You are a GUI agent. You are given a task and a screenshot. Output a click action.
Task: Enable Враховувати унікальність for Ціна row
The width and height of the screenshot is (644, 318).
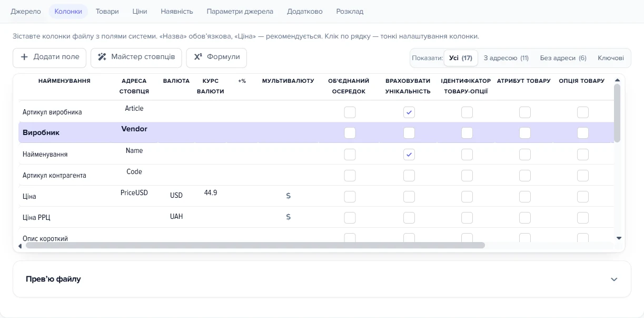pyautogui.click(x=409, y=197)
